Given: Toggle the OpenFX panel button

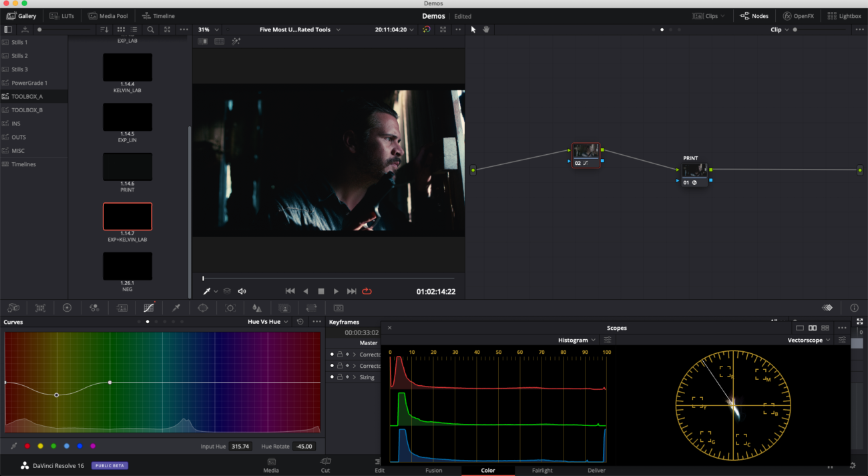Looking at the screenshot, I should coord(799,16).
